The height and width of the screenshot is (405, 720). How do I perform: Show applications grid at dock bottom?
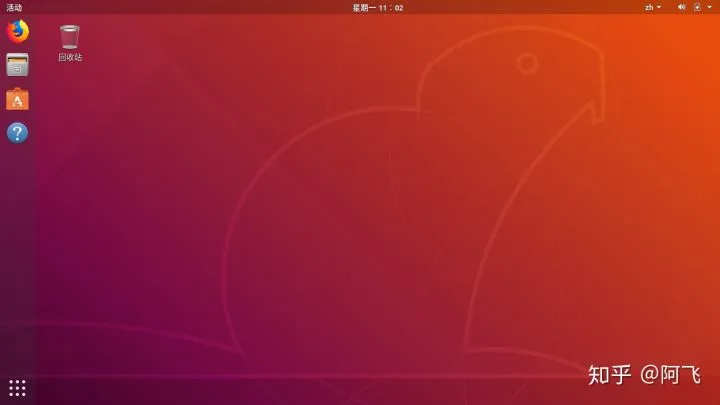point(17,388)
